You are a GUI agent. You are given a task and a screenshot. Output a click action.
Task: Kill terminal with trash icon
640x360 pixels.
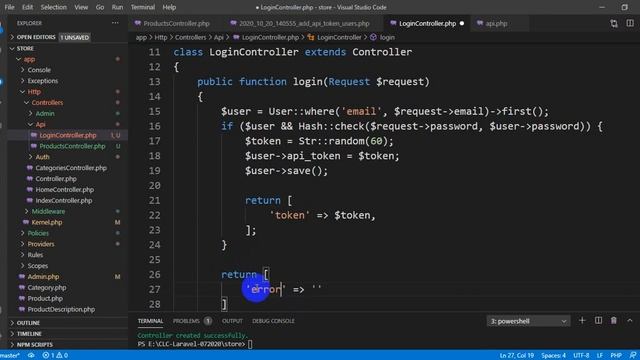click(613, 321)
